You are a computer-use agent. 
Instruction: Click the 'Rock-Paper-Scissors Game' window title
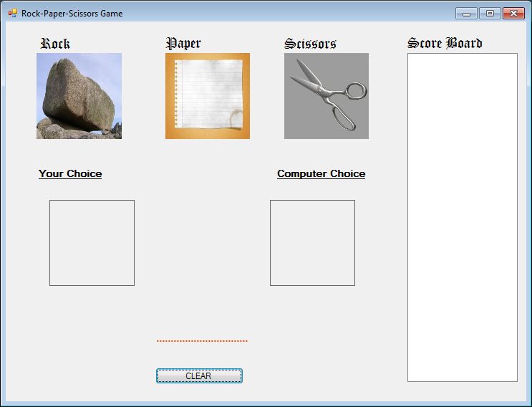(x=72, y=14)
